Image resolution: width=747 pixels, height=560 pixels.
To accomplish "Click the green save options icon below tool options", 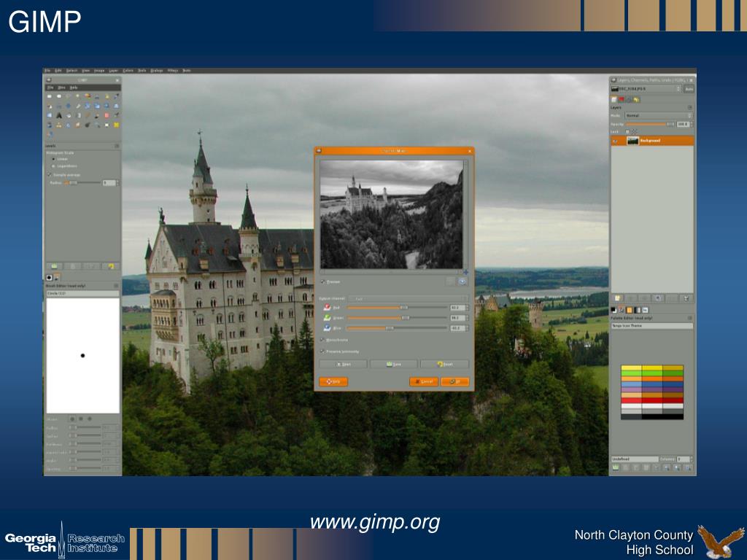I will tap(54, 266).
